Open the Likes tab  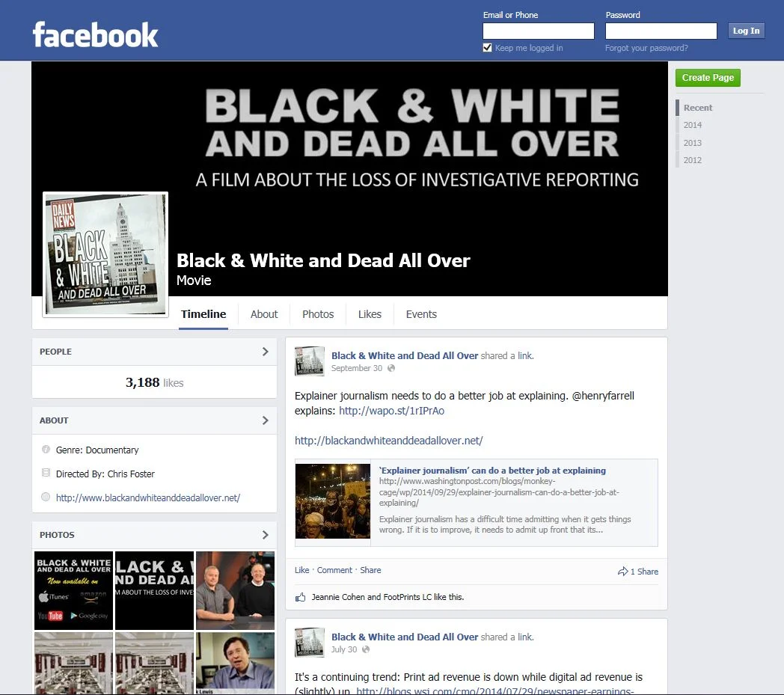pos(370,314)
